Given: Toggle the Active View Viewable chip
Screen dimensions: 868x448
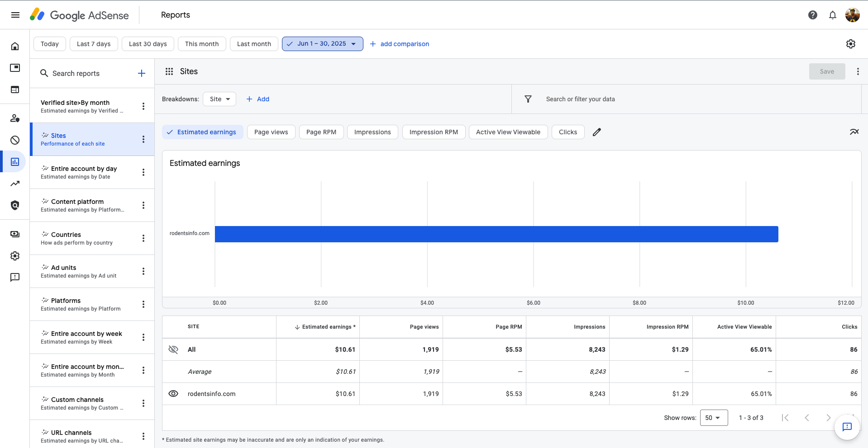Looking at the screenshot, I should (508, 132).
